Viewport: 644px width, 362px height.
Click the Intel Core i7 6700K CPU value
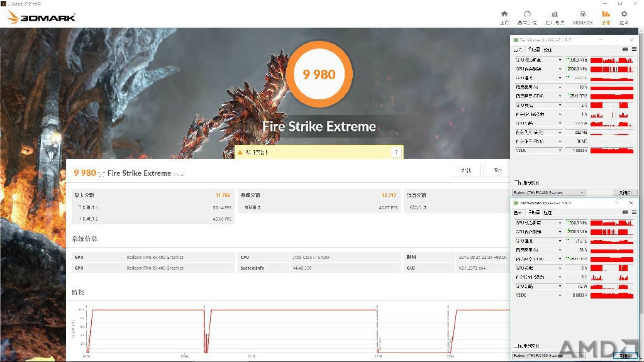[311, 257]
